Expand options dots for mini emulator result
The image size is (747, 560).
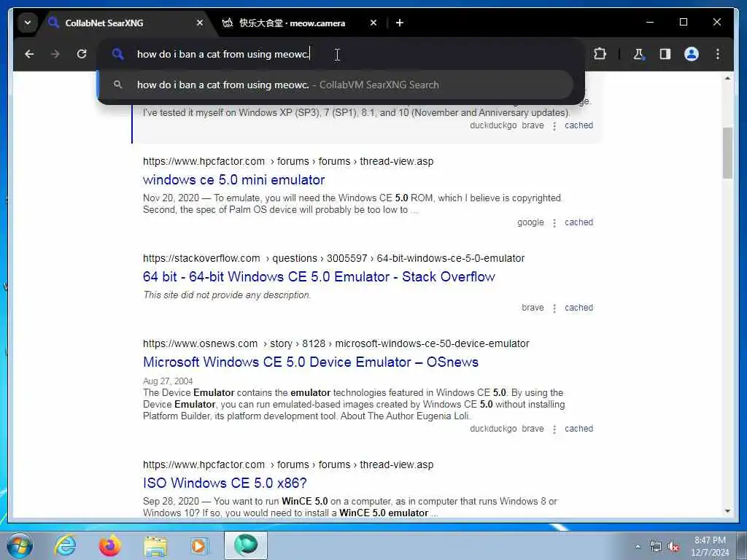tap(554, 223)
